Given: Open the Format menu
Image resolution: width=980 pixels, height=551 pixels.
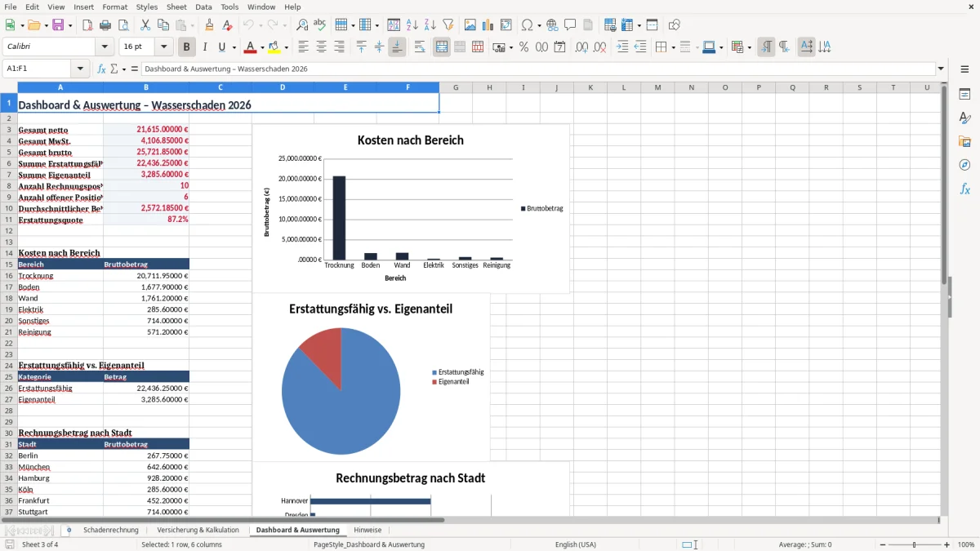Looking at the screenshot, I should coord(115,7).
